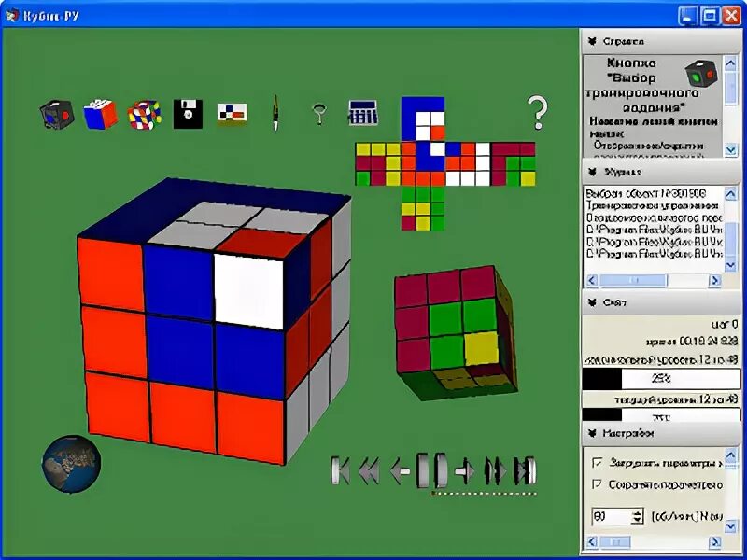Click up arrow in Настройки panel scrollbar
The height and width of the screenshot is (560, 747).
pyautogui.click(x=731, y=454)
